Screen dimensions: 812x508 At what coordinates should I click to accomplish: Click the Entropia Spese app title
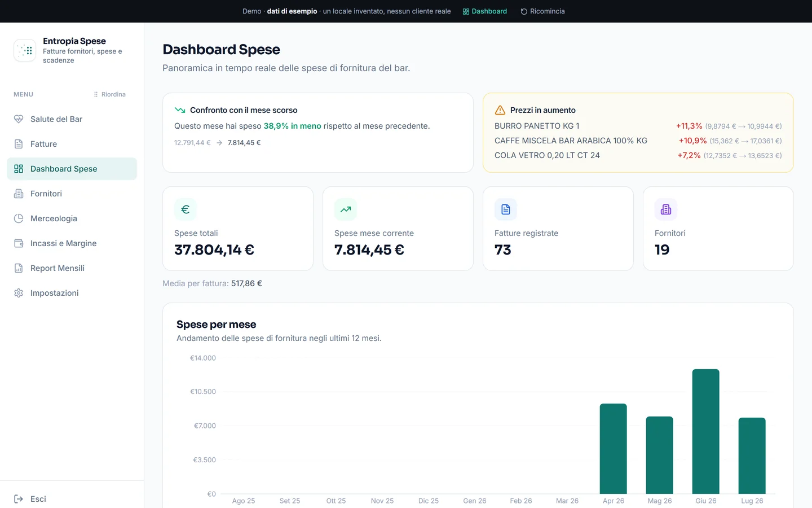point(74,41)
